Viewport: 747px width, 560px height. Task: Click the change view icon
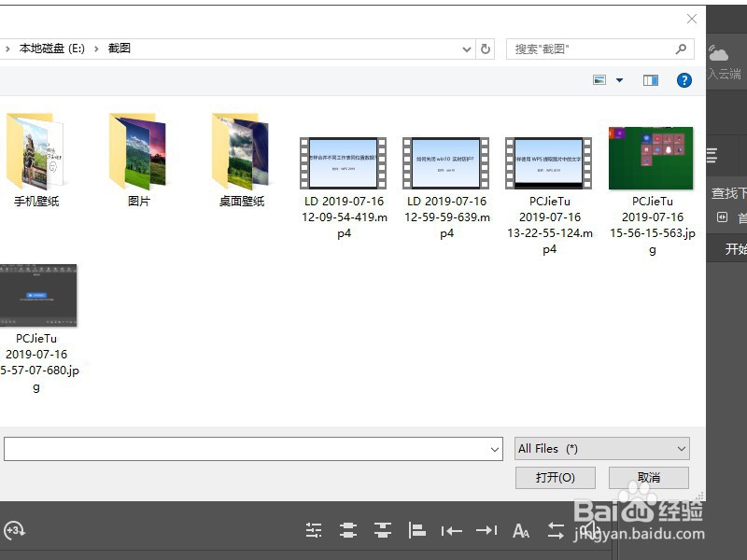(599, 80)
